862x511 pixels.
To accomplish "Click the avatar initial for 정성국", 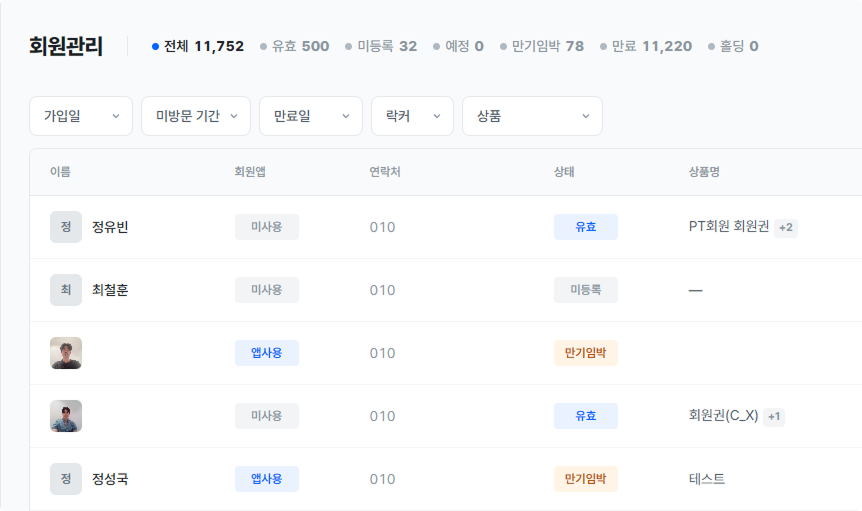I will [x=66, y=479].
